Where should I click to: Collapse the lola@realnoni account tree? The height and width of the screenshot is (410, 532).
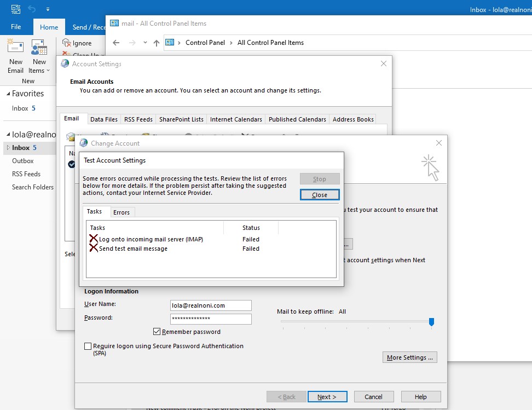8,135
